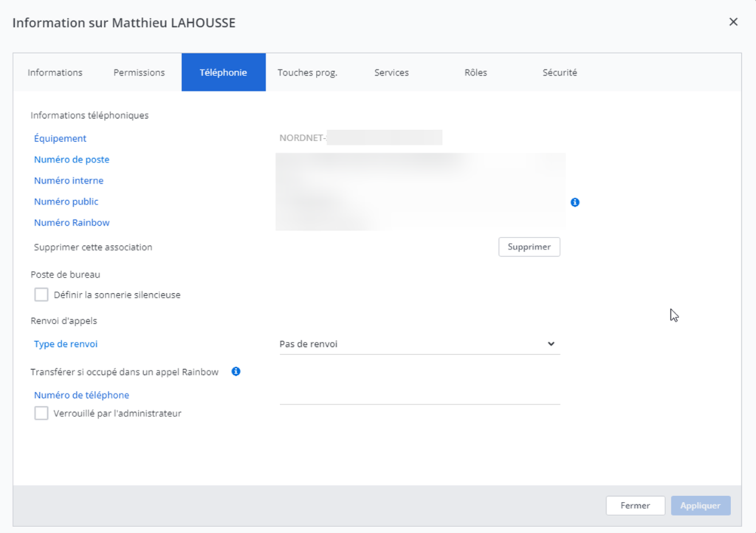This screenshot has height=533, width=756.
Task: Click the Équipement NORDNET field
Action: [360, 138]
